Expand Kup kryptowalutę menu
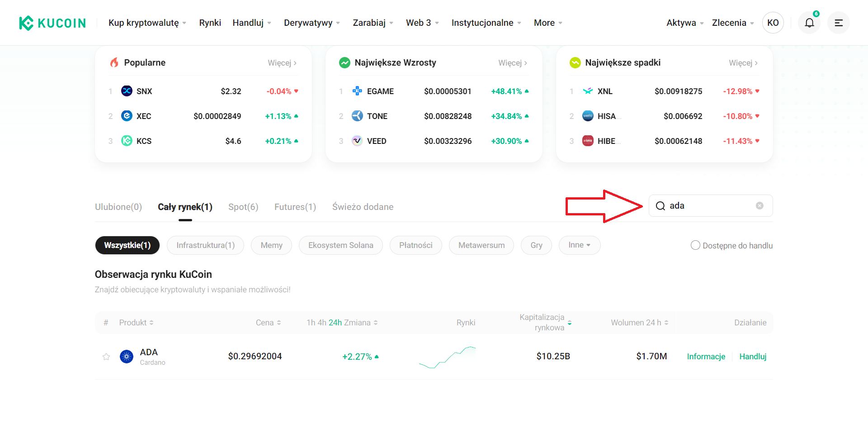This screenshot has width=868, height=424. pos(147,23)
